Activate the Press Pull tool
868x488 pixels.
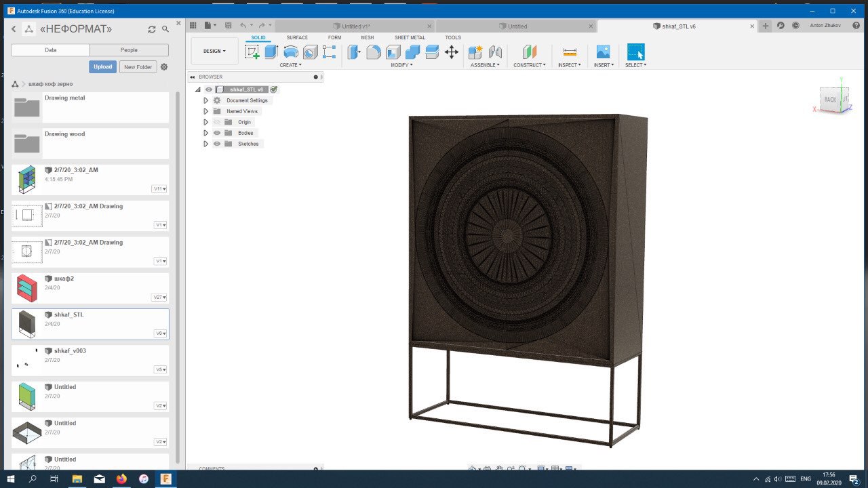[354, 52]
